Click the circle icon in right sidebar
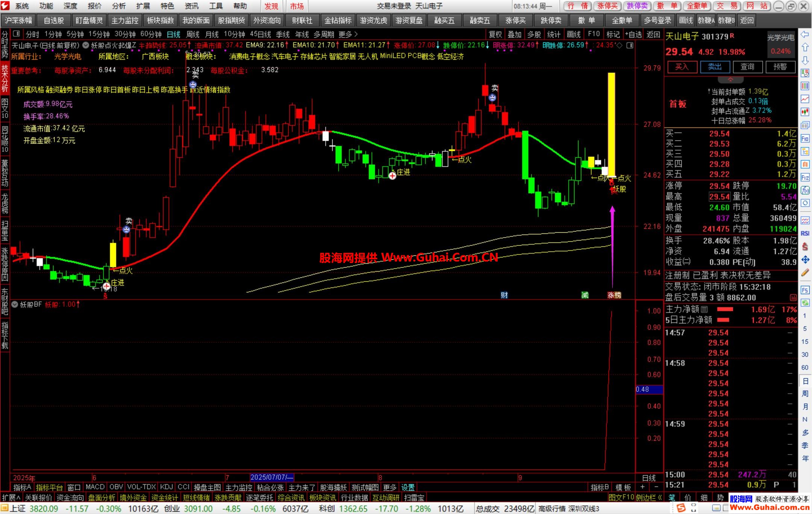Viewport: 812px width, 514px height. pyautogui.click(x=805, y=203)
